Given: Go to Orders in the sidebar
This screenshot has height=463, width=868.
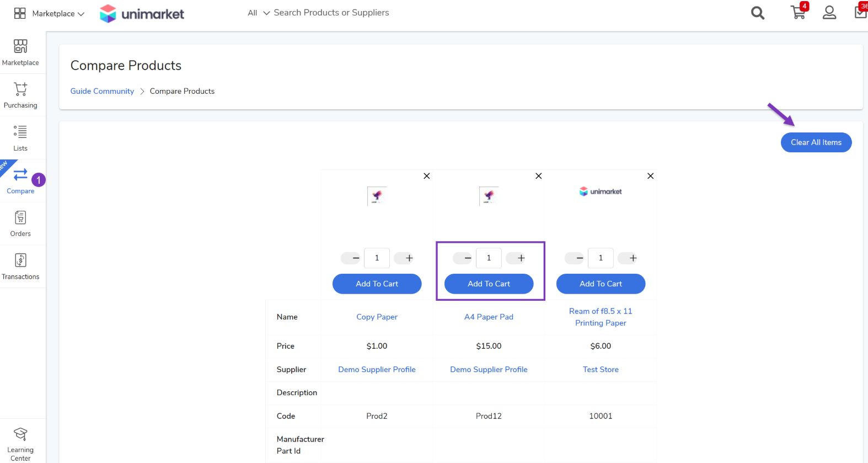Looking at the screenshot, I should pyautogui.click(x=20, y=223).
